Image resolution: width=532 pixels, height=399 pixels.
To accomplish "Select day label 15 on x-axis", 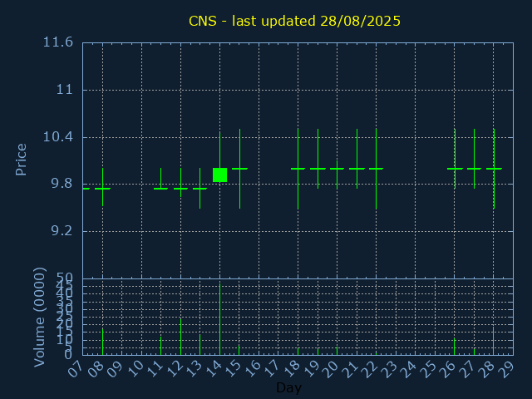I will click(232, 369).
